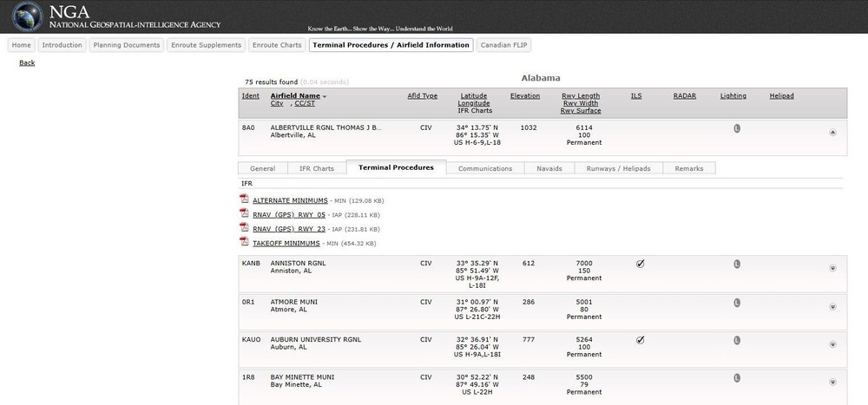Click the ILS checkmark for Anniston Rgnl
The width and height of the screenshot is (868, 405).
pyautogui.click(x=641, y=265)
